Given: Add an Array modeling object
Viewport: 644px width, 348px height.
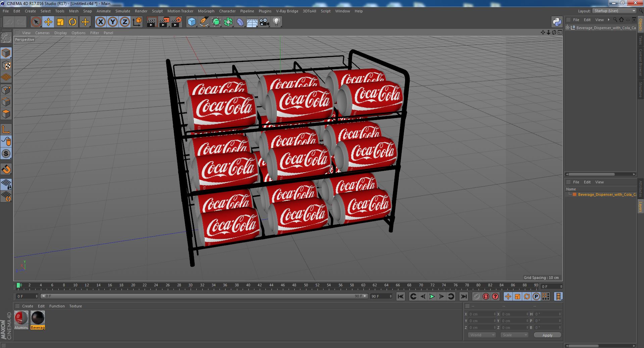Looking at the screenshot, I should [228, 22].
